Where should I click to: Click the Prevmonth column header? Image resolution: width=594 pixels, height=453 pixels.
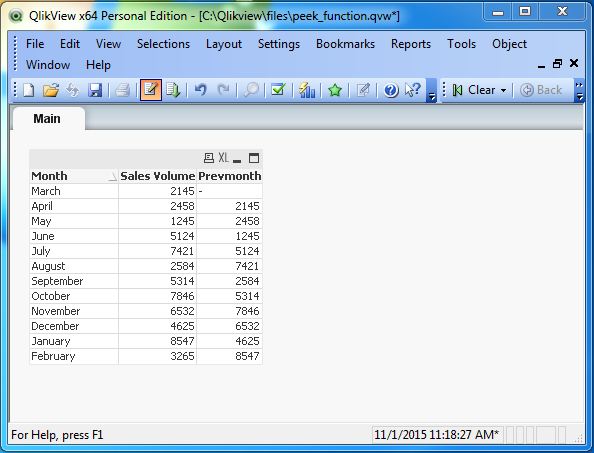click(x=230, y=176)
